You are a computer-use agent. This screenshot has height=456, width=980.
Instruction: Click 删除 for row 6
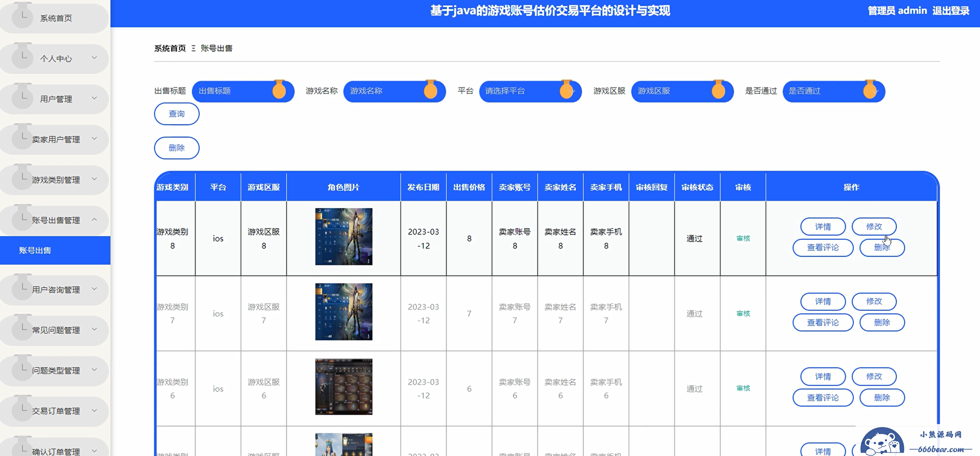882,398
